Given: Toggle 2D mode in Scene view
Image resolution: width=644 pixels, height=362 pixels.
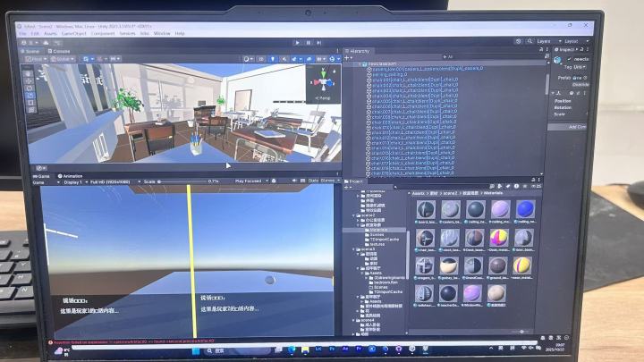Looking at the screenshot, I should coord(261,59).
